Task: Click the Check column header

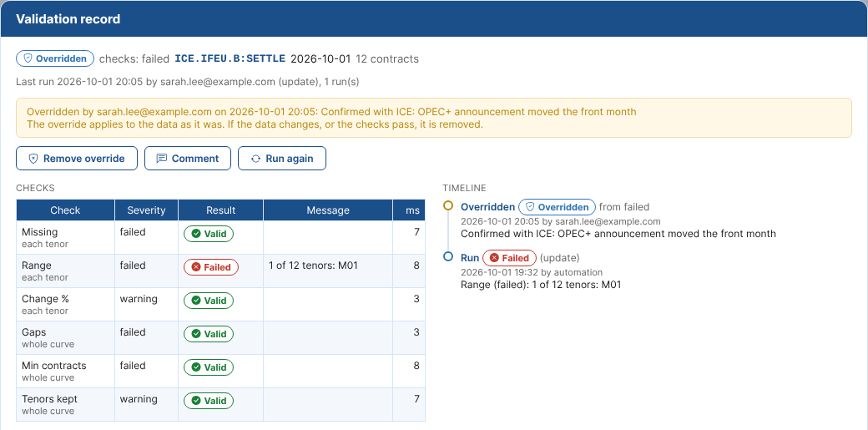Action: (65, 210)
